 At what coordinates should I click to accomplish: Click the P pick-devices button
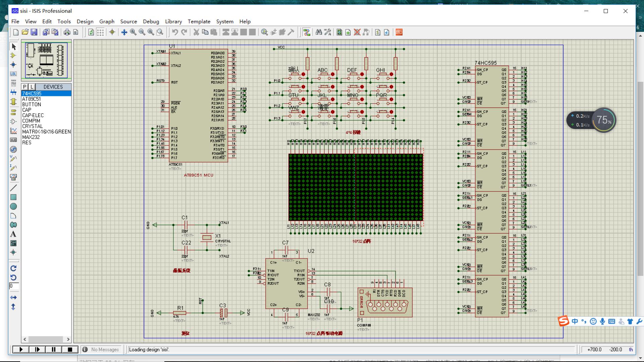[25, 87]
